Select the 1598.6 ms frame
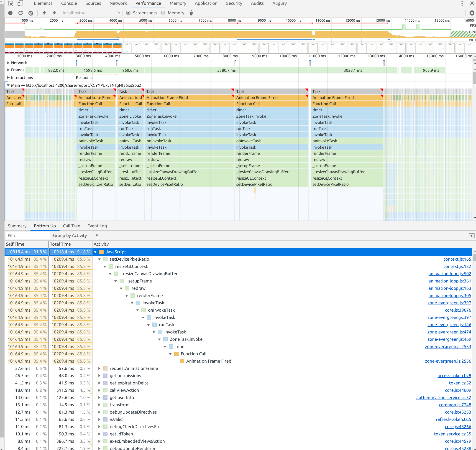Image resolution: width=476 pixels, height=450 pixels. tap(93, 71)
